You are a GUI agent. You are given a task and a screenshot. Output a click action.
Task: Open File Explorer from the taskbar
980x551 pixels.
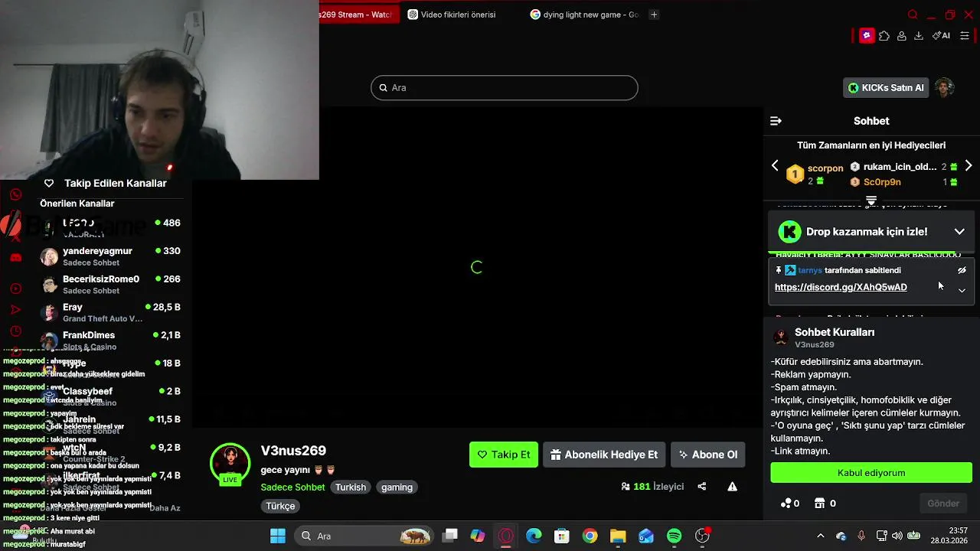pyautogui.click(x=618, y=536)
